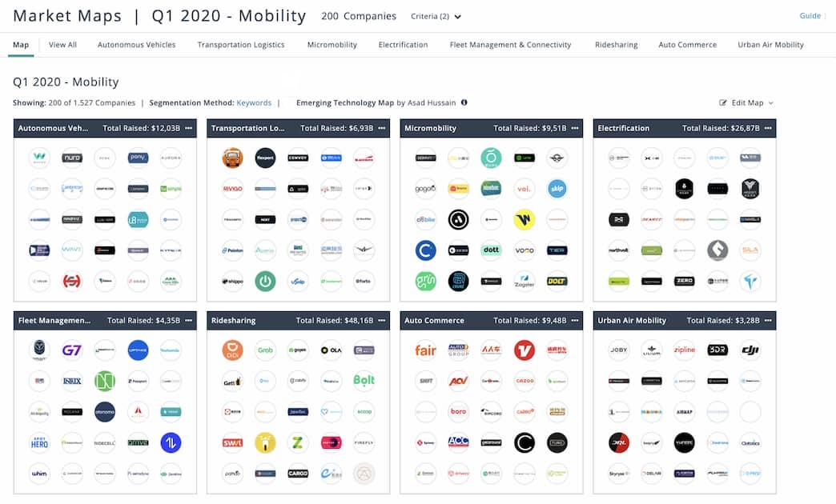Open the northvolt company logo
836x504 pixels.
pyautogui.click(x=618, y=250)
